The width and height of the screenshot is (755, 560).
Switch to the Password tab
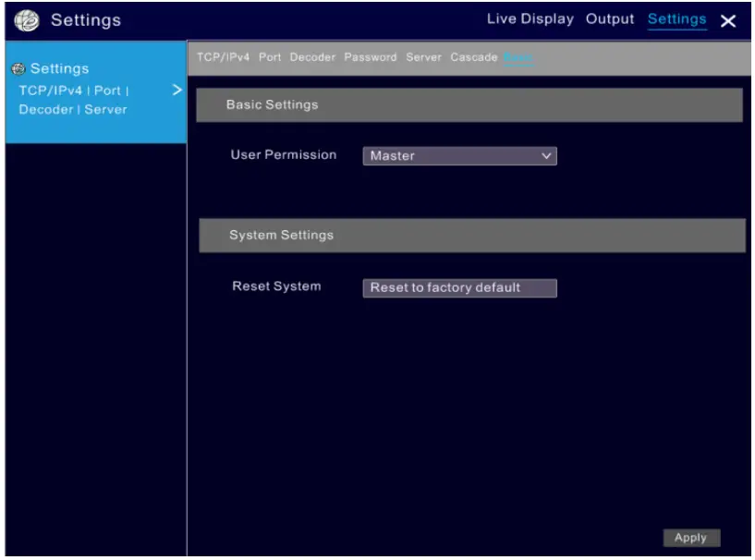click(x=371, y=57)
